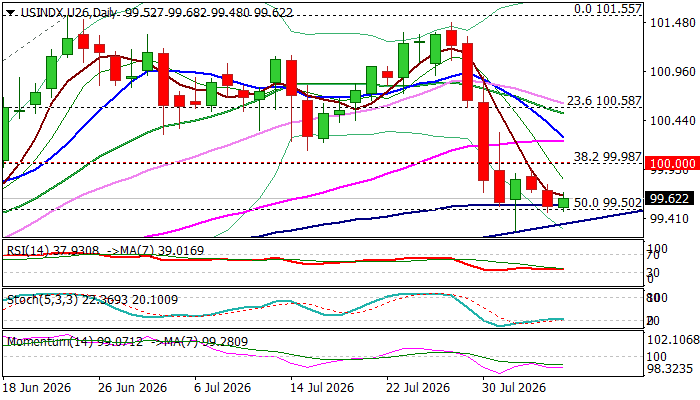700x400 pixels.
Task: Click the 18 Jun 2026 date on time axis
Action: click(x=37, y=387)
